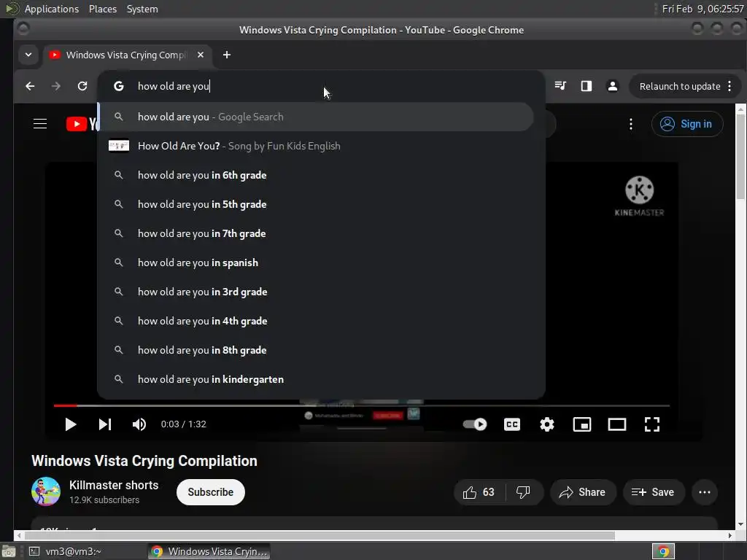Open the Chrome profile icon
Viewport: 747px width, 560px height.
[613, 86]
